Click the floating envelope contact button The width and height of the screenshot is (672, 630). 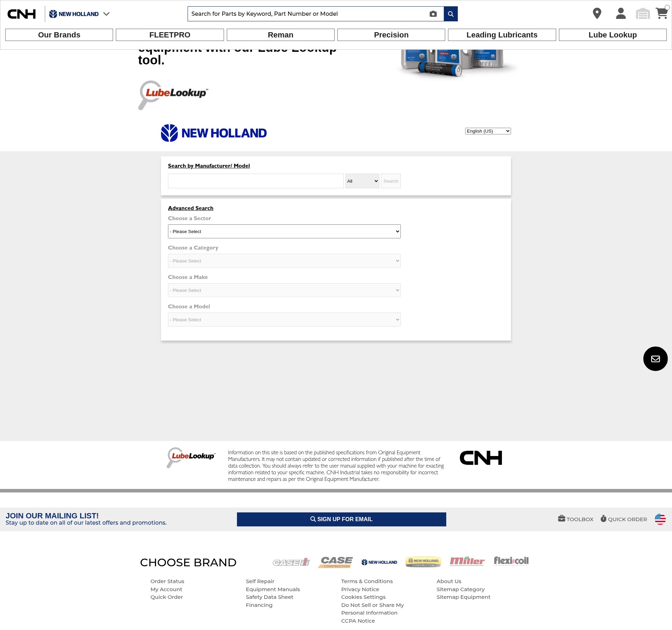[656, 359]
